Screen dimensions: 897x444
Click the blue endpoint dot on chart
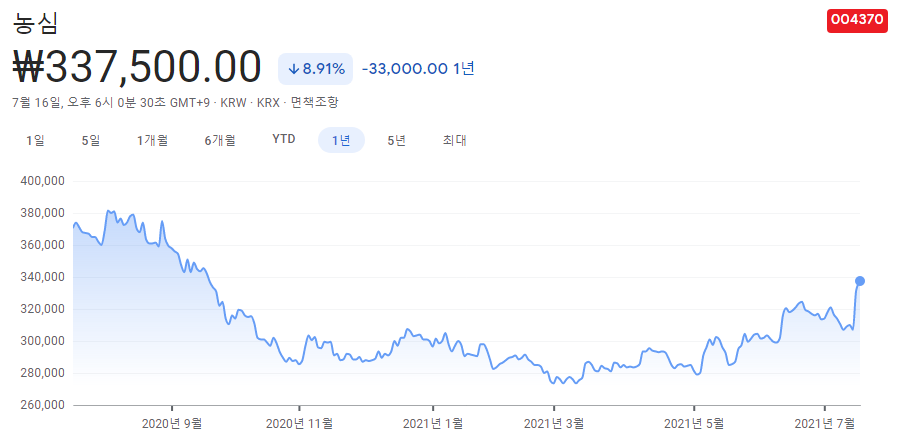point(859,281)
